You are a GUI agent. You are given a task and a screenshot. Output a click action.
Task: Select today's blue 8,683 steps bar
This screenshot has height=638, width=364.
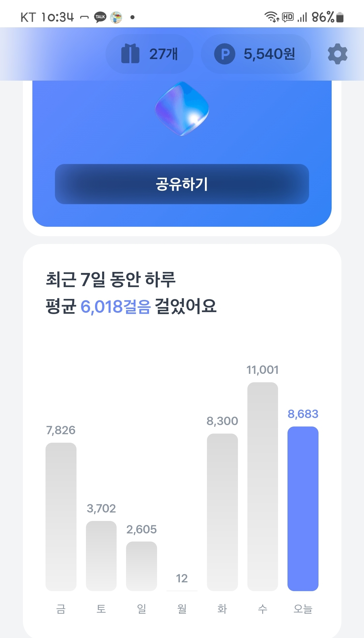(x=303, y=508)
